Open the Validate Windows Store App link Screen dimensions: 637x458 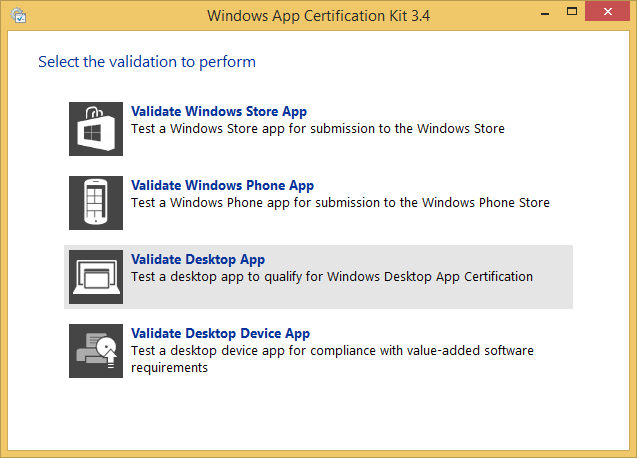(219, 111)
